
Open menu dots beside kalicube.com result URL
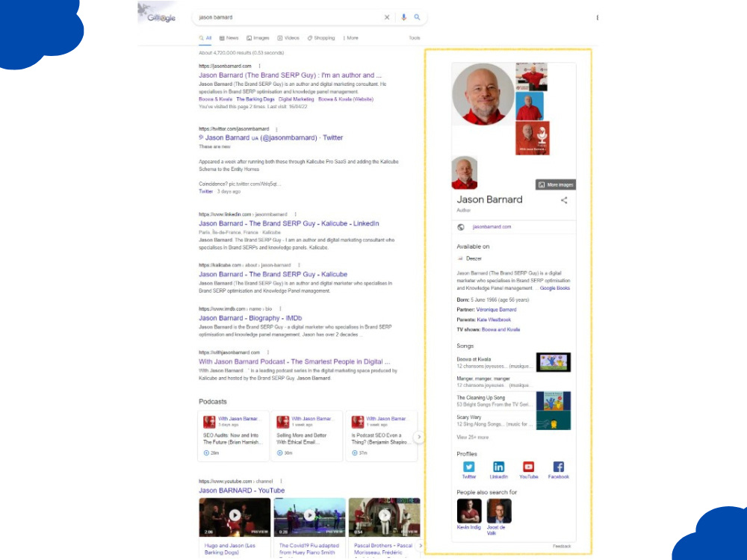pos(299,265)
